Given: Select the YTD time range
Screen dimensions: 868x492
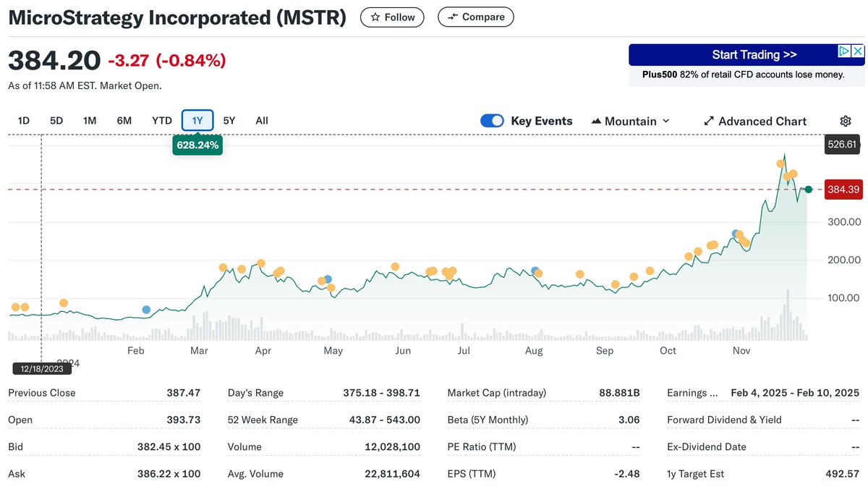Looking at the screenshot, I should 162,121.
